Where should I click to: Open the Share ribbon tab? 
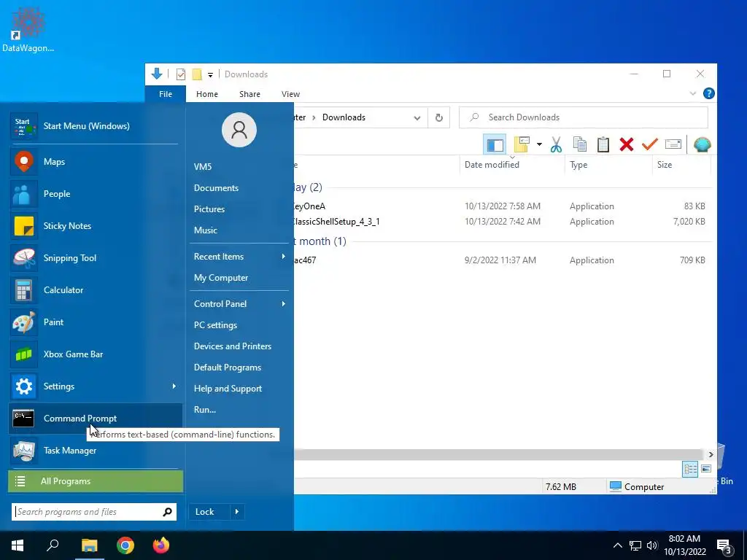[249, 94]
